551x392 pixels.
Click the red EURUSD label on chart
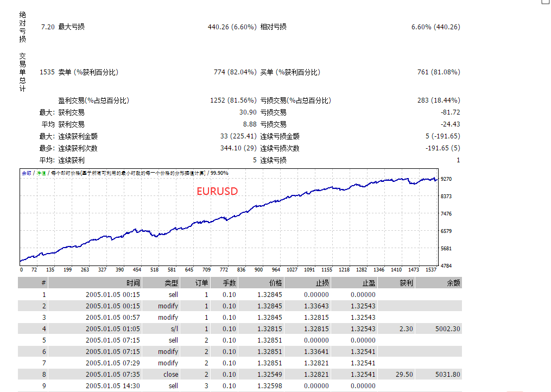pos(217,191)
